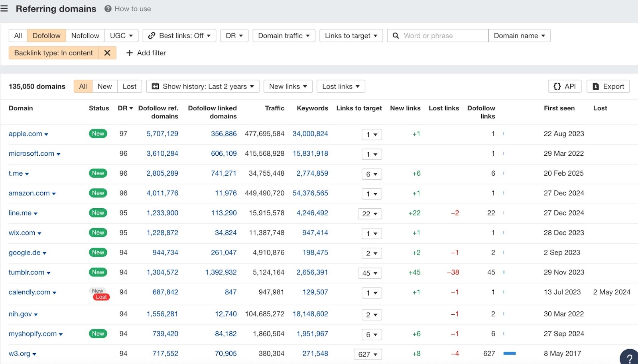The height and width of the screenshot is (364, 638).
Task: Click the dofollow bar for apple.com
Action: pos(504,134)
